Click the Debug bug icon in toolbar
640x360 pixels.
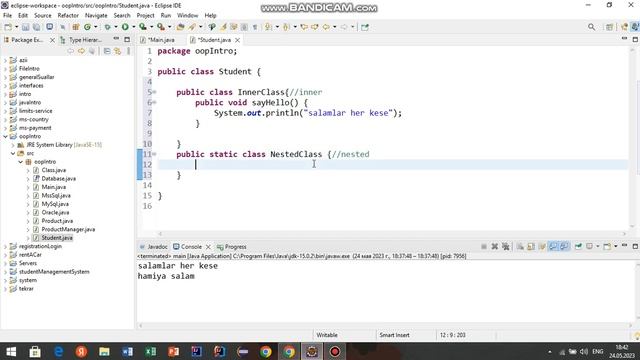point(107,27)
